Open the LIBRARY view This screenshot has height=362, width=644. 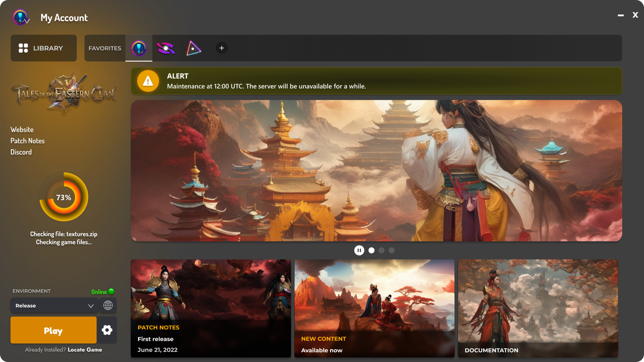43,48
